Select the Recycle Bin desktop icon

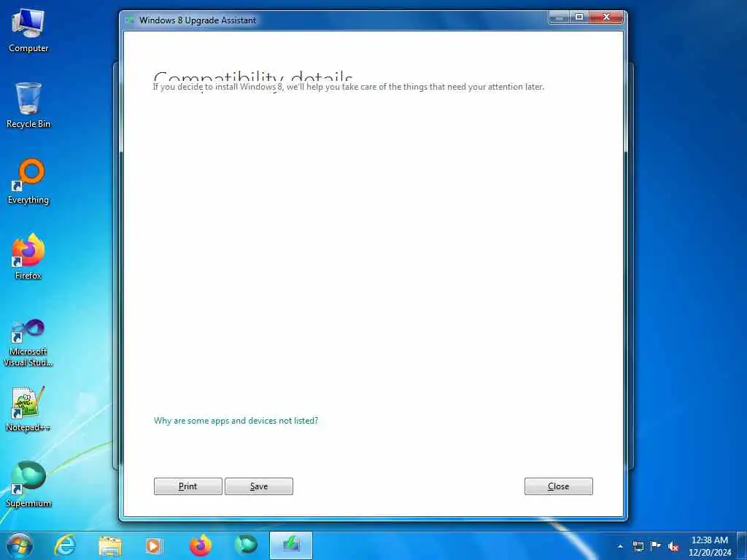28,106
